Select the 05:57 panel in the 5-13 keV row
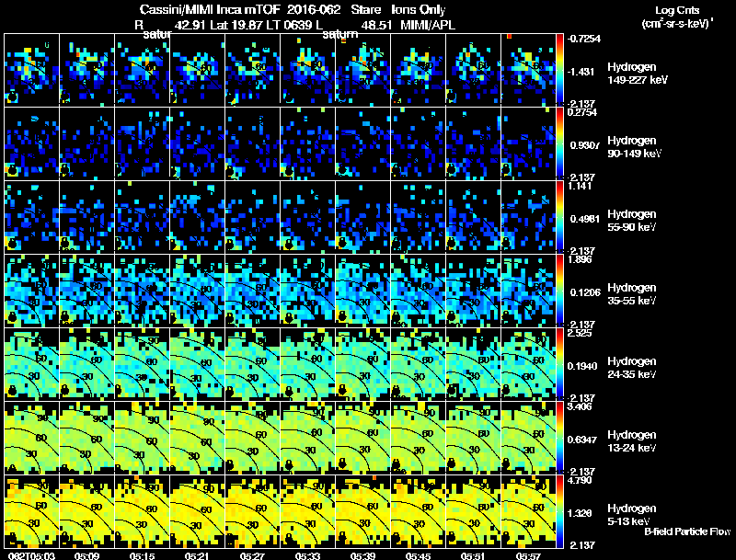736x560 pixels. point(528,511)
